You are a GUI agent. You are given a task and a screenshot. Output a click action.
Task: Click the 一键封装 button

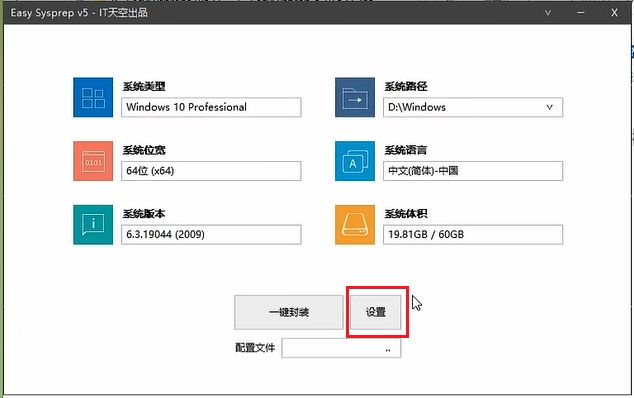(289, 312)
